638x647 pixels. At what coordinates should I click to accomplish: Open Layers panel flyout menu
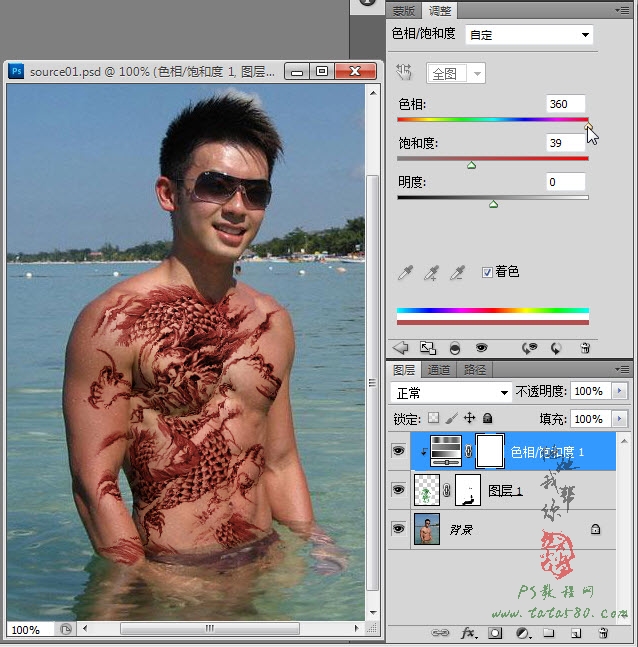click(623, 369)
